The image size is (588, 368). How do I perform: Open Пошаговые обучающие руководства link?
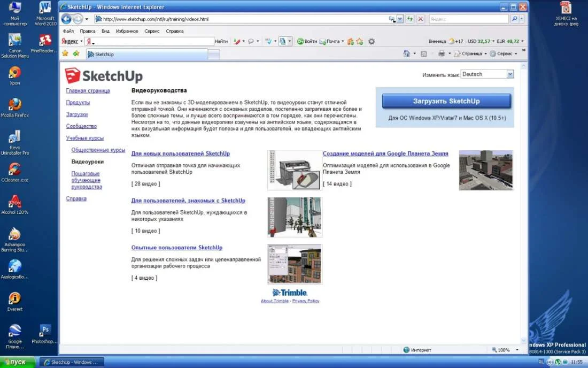click(x=87, y=180)
